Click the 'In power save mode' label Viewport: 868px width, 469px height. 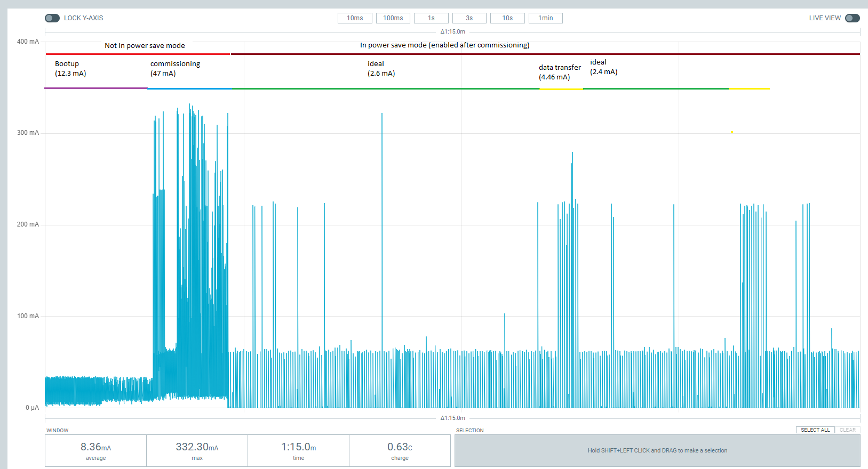coord(445,45)
